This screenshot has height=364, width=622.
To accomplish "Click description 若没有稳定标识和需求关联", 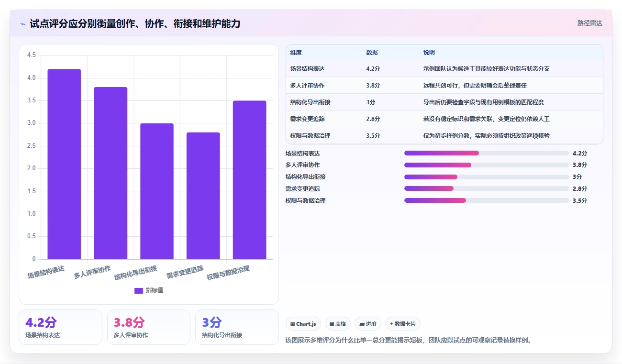I will pos(457,119).
